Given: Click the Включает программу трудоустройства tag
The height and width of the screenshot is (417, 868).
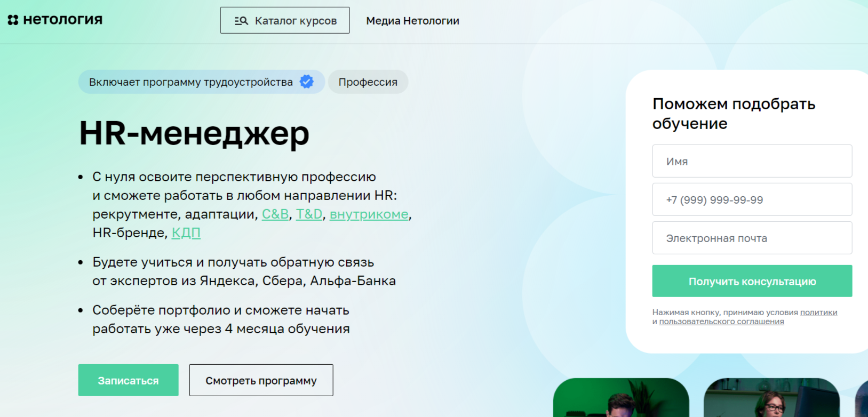Looking at the screenshot, I should coord(202,82).
